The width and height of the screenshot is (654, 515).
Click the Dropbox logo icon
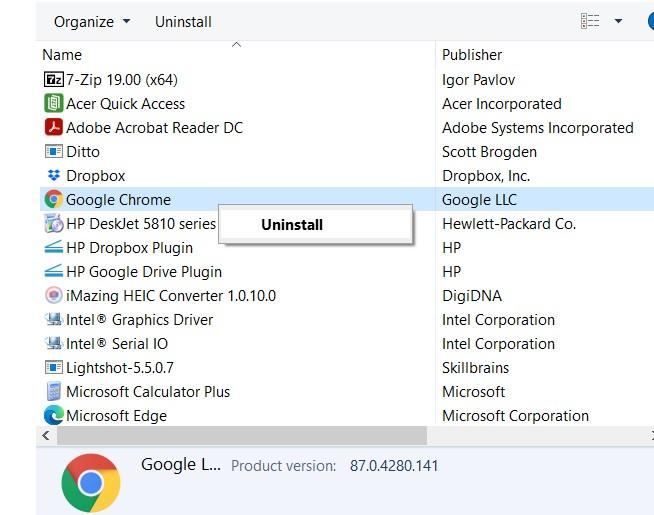click(x=53, y=176)
